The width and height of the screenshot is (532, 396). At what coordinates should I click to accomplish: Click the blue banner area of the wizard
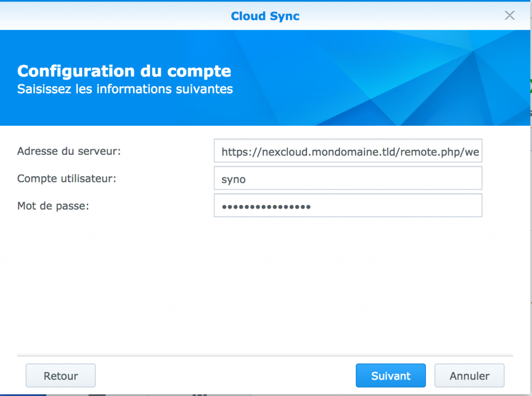(364, 78)
